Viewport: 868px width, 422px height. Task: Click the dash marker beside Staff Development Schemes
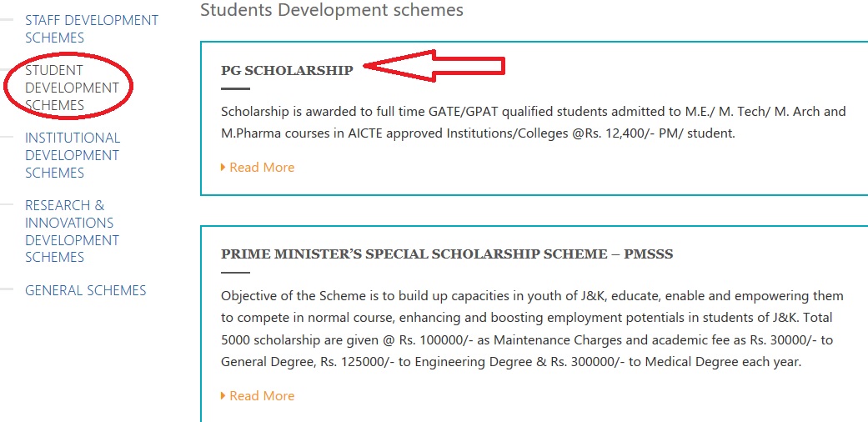point(7,20)
